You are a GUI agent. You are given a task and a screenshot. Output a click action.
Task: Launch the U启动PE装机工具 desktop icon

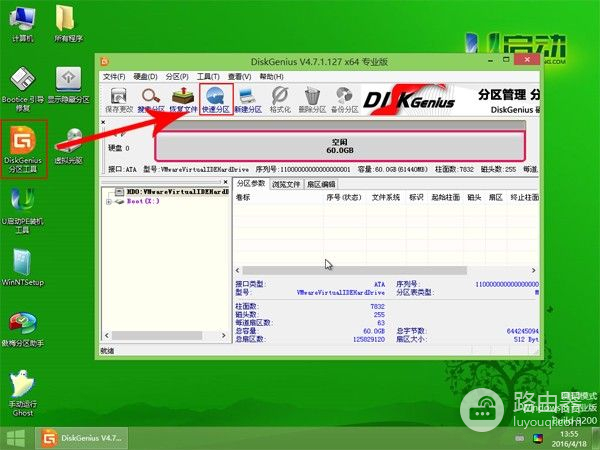pos(23,210)
